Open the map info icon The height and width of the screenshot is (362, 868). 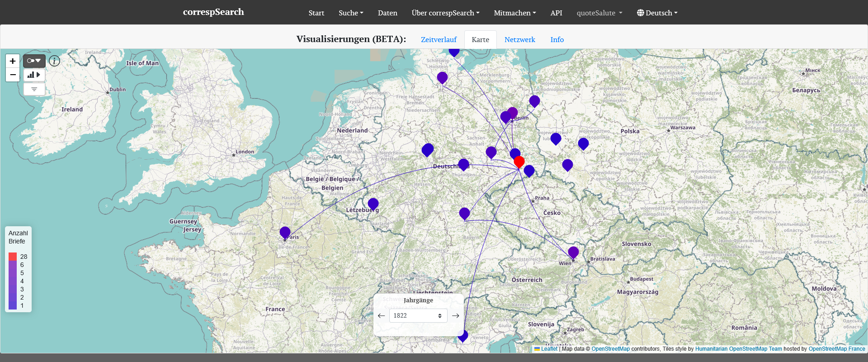[54, 61]
